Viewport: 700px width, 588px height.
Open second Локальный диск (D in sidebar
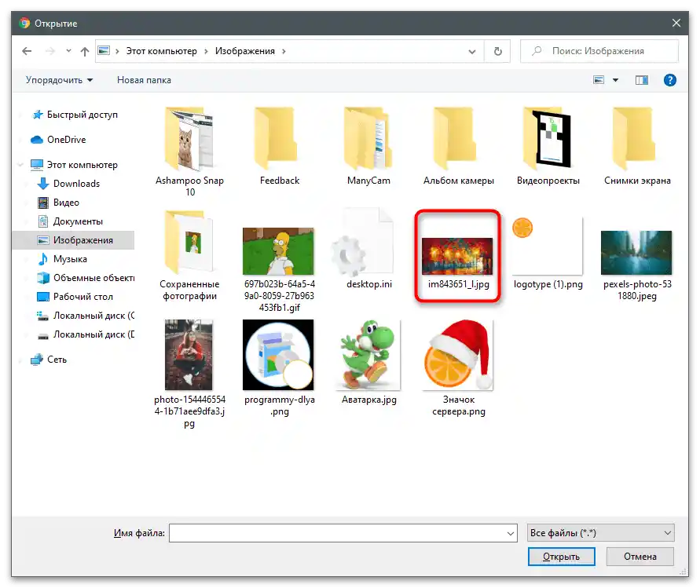86,334
